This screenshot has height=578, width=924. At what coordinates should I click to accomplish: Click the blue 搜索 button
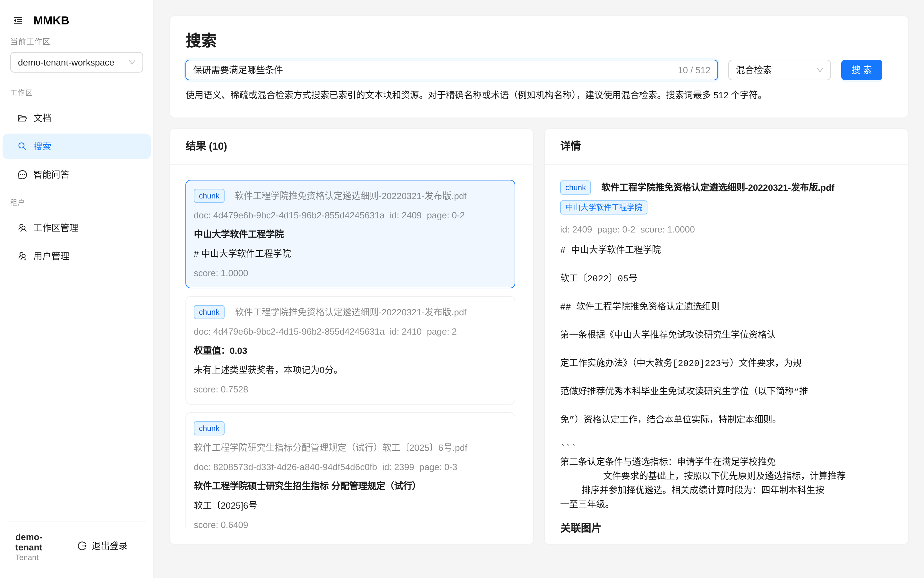point(861,70)
